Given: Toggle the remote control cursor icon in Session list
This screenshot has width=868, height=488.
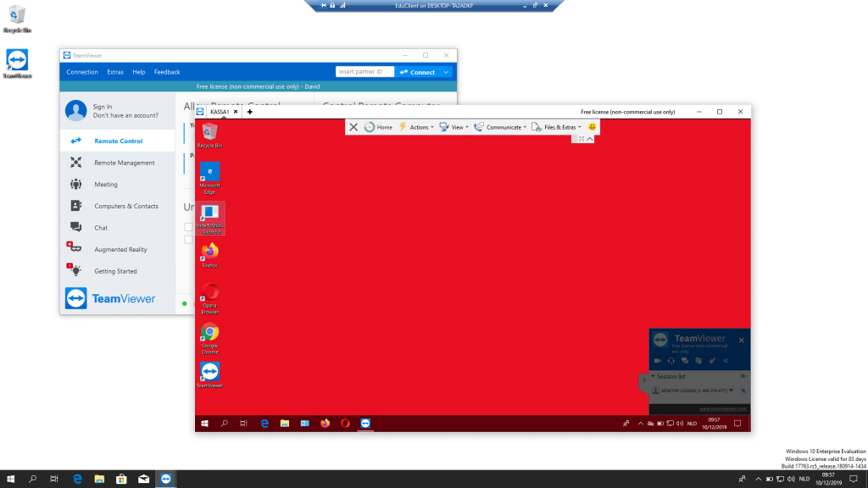Looking at the screenshot, I should [743, 391].
